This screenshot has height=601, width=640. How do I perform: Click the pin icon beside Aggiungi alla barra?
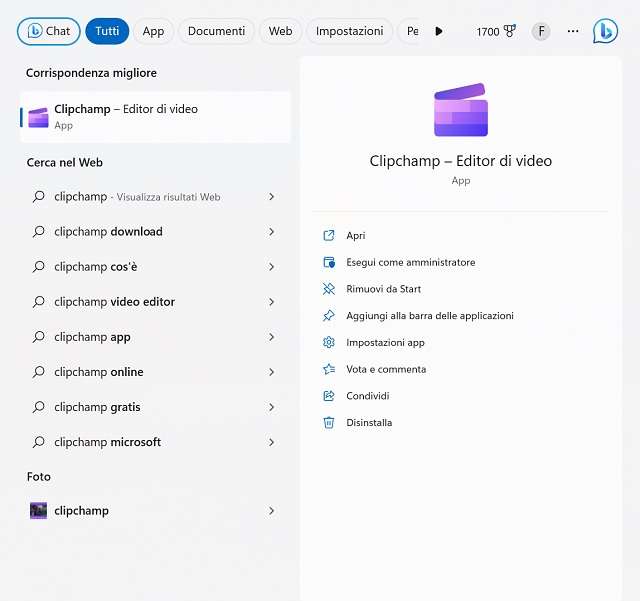(x=329, y=316)
